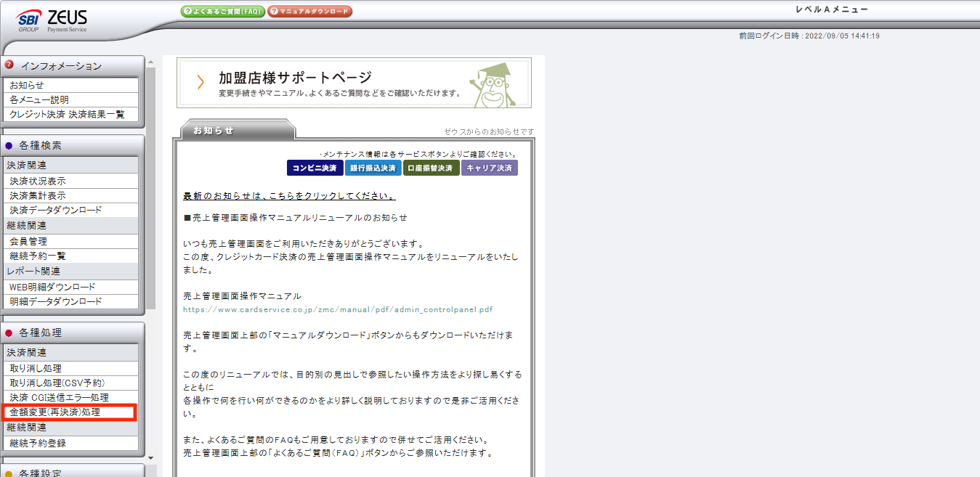
Task: Open 会員管理 menu item
Action: point(70,241)
